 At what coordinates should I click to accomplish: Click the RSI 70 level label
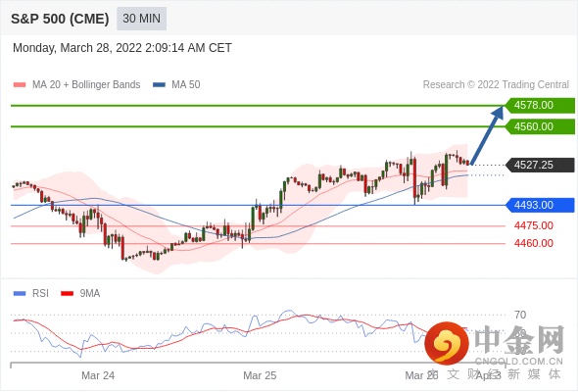[x=520, y=315]
